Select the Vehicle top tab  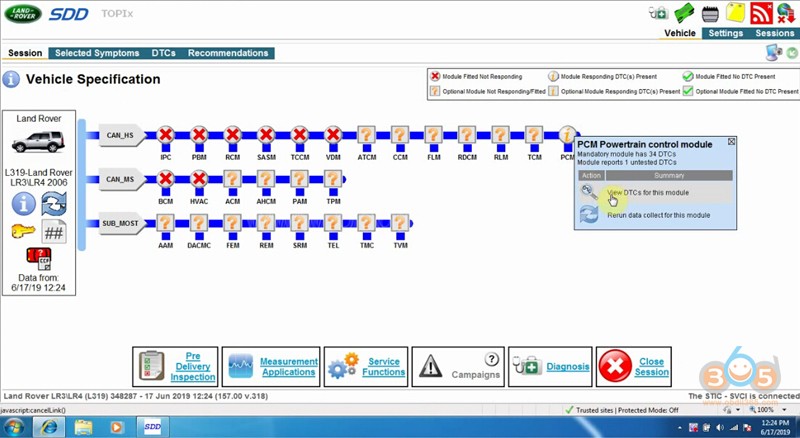680,33
